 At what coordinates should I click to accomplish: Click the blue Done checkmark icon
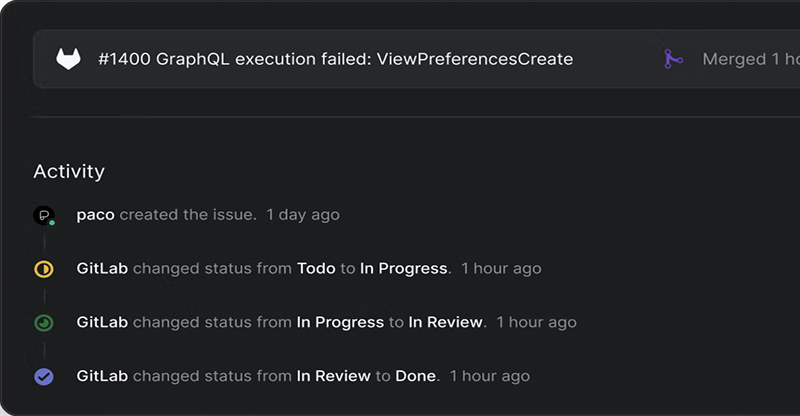tap(44, 377)
